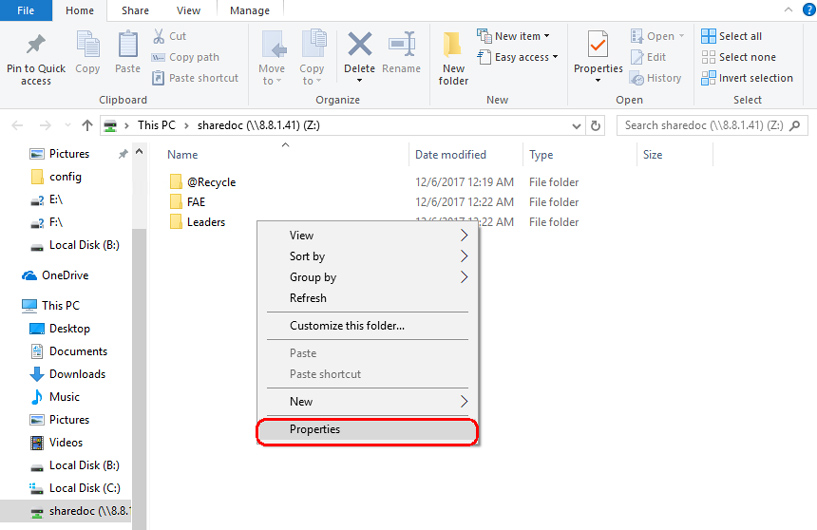The image size is (817, 530).
Task: Click the Select all ribbon button
Action: click(732, 36)
